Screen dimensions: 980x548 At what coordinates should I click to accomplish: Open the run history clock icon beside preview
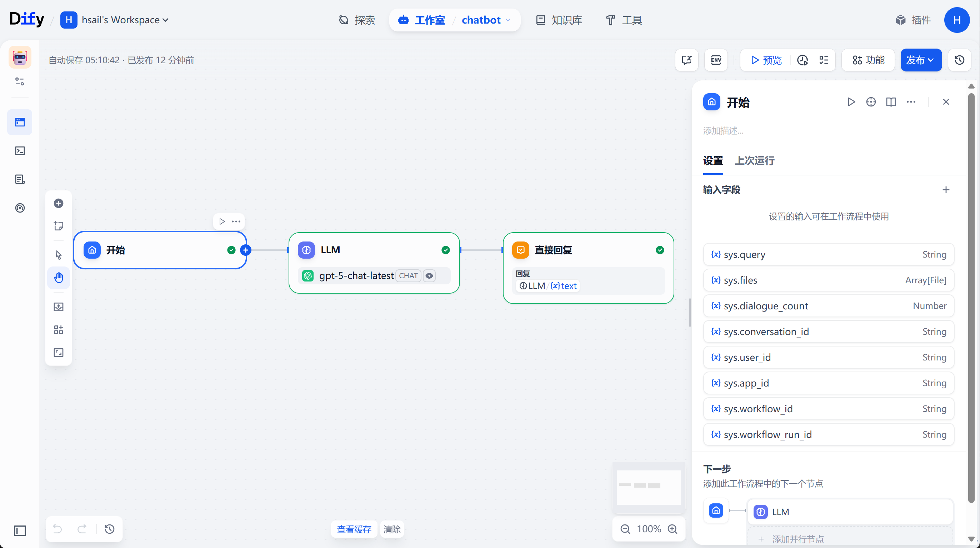(x=803, y=60)
